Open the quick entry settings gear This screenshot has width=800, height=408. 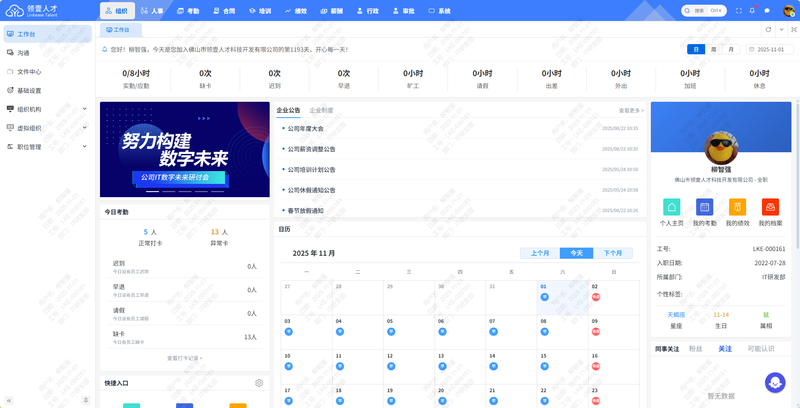click(259, 383)
